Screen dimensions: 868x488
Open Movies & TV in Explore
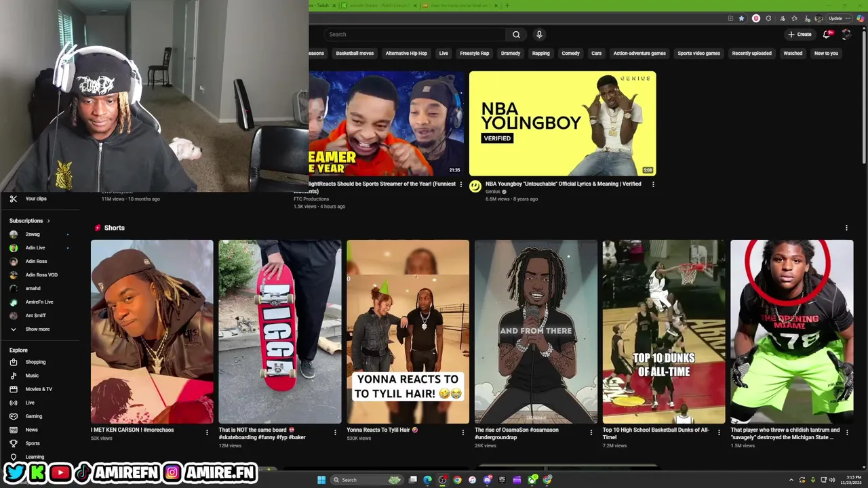pyautogui.click(x=39, y=389)
